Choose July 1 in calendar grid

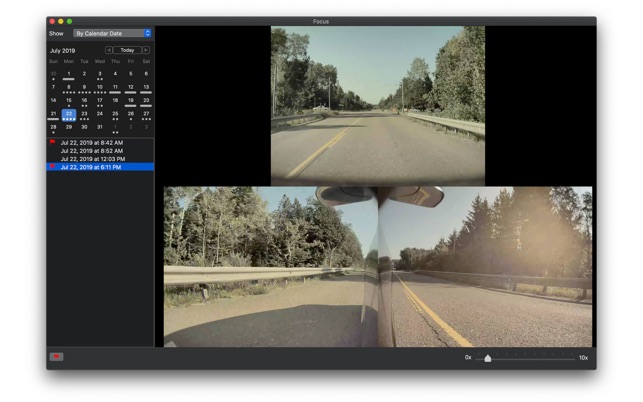[x=69, y=73]
